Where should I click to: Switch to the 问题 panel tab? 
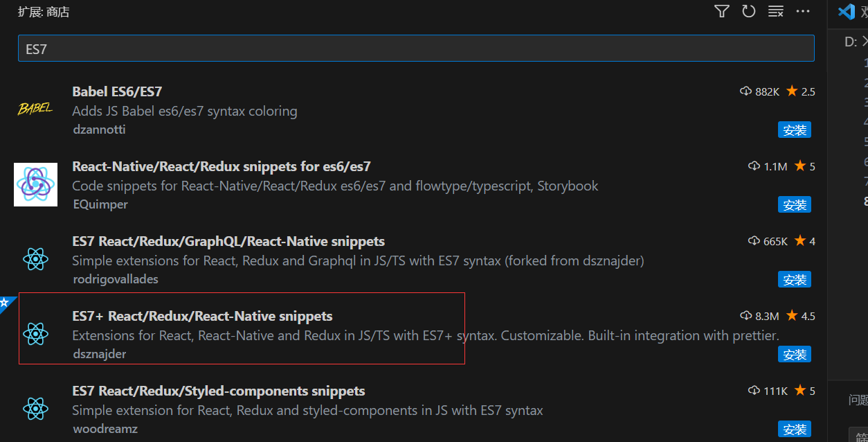pos(858,400)
